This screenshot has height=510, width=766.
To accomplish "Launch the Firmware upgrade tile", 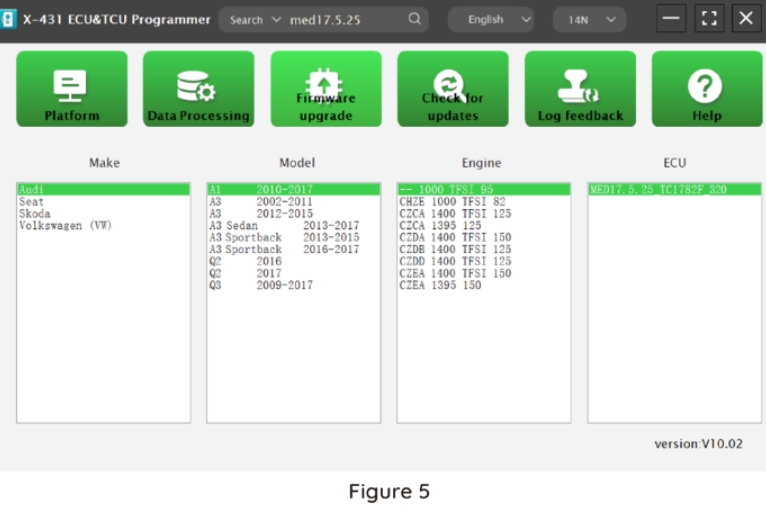I will pyautogui.click(x=326, y=89).
